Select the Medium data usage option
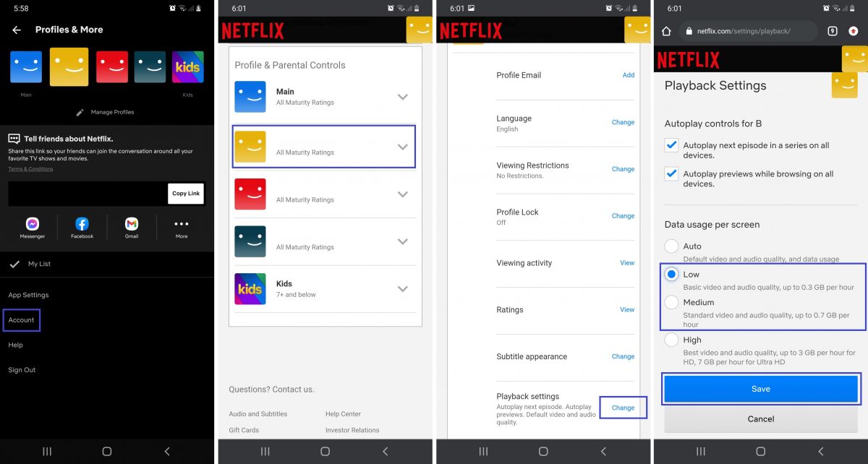This screenshot has height=464, width=868. 671,302
